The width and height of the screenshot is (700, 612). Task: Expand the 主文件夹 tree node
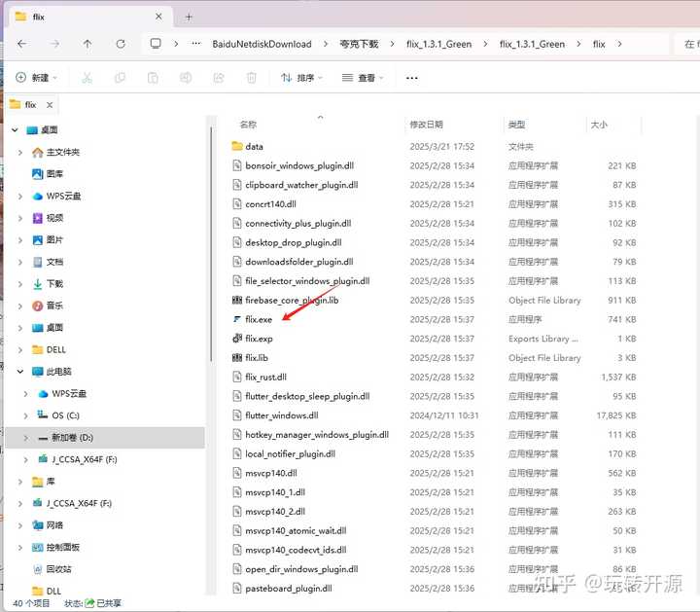pos(20,153)
